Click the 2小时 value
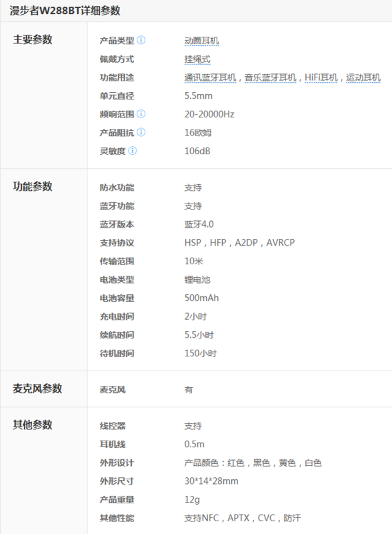Screen dimensions: 392x534 pos(195,316)
